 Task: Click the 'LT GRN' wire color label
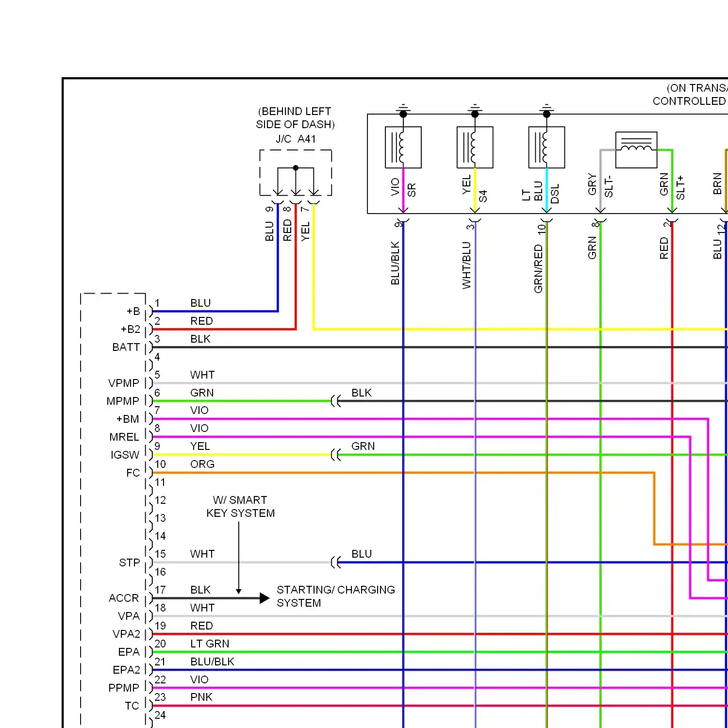pyautogui.click(x=210, y=644)
